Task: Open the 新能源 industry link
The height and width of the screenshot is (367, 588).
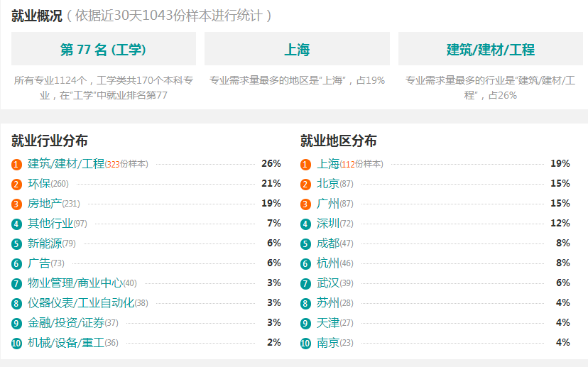Action: [45, 243]
